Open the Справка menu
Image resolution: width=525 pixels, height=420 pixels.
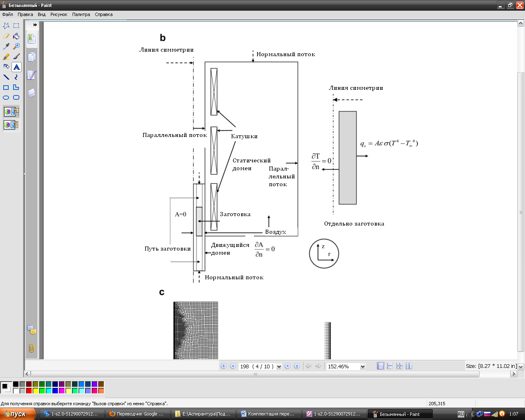(103, 14)
